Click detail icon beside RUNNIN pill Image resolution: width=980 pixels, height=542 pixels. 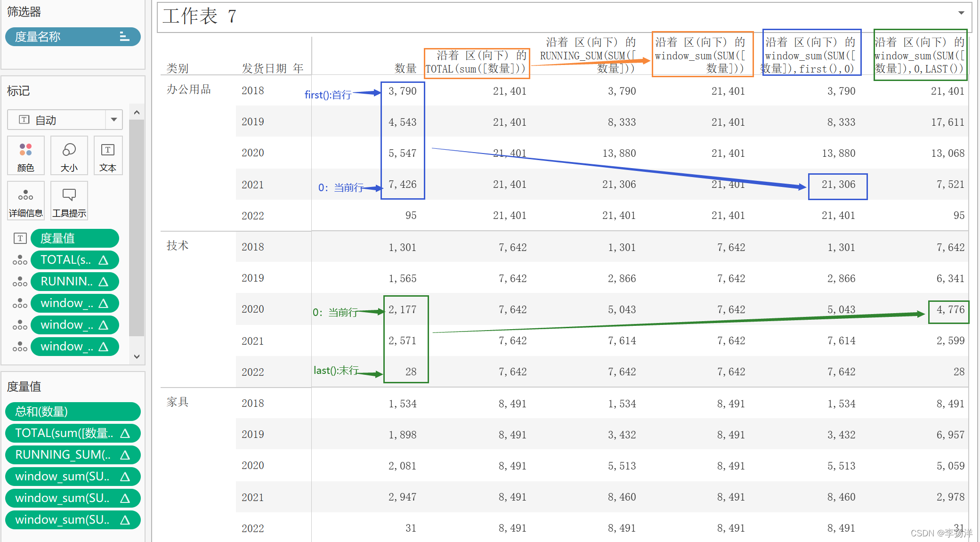click(20, 282)
